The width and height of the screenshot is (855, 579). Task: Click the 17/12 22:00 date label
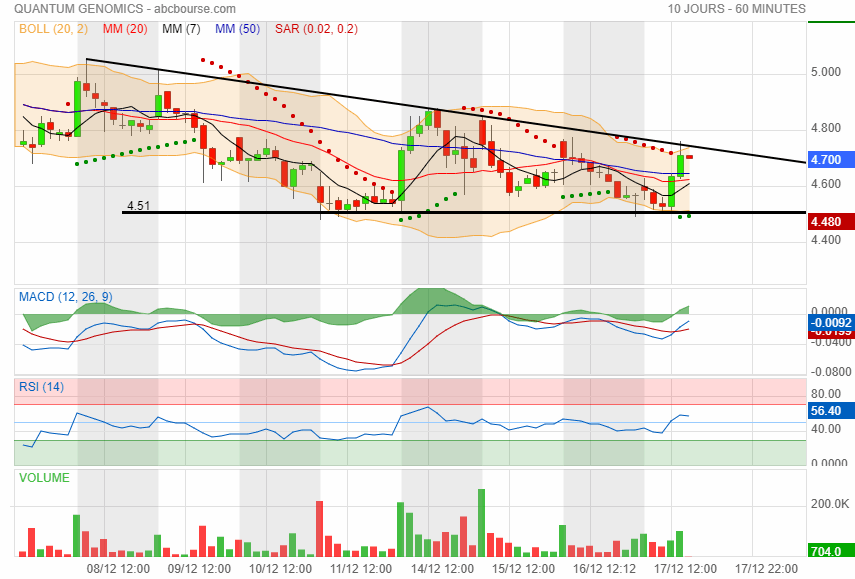point(766,569)
